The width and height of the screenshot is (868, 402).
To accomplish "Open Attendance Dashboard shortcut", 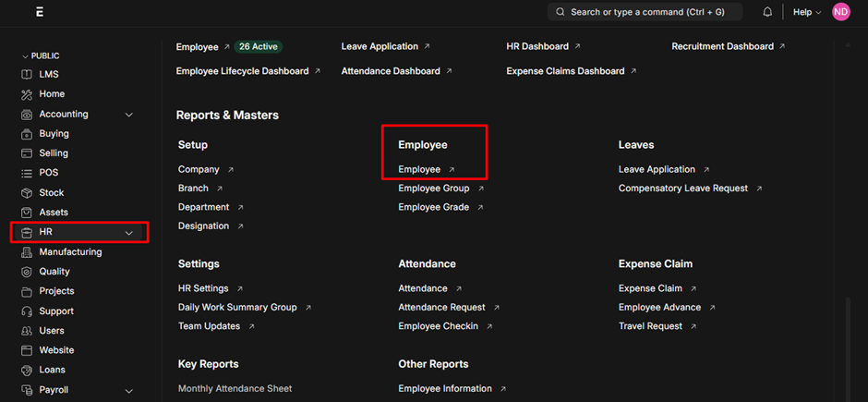I will (x=391, y=71).
